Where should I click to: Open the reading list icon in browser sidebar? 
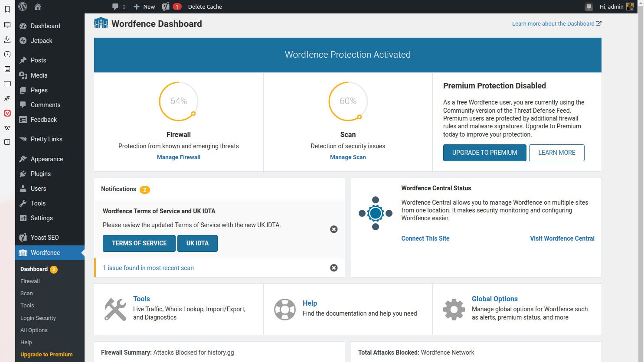[7, 25]
